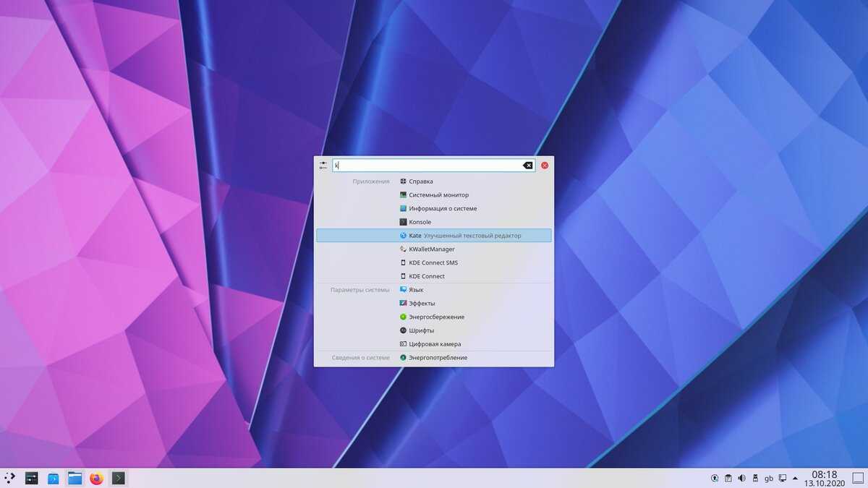Launch Firefox from the taskbar

(96, 478)
